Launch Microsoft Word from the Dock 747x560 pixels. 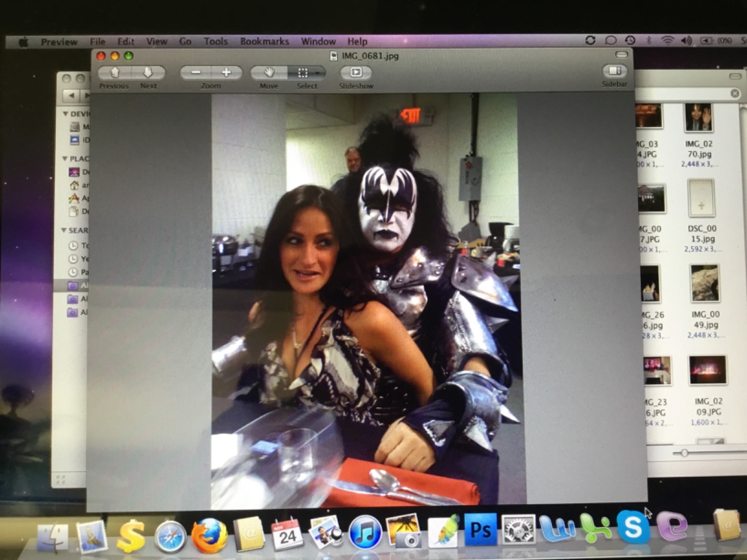click(x=558, y=528)
